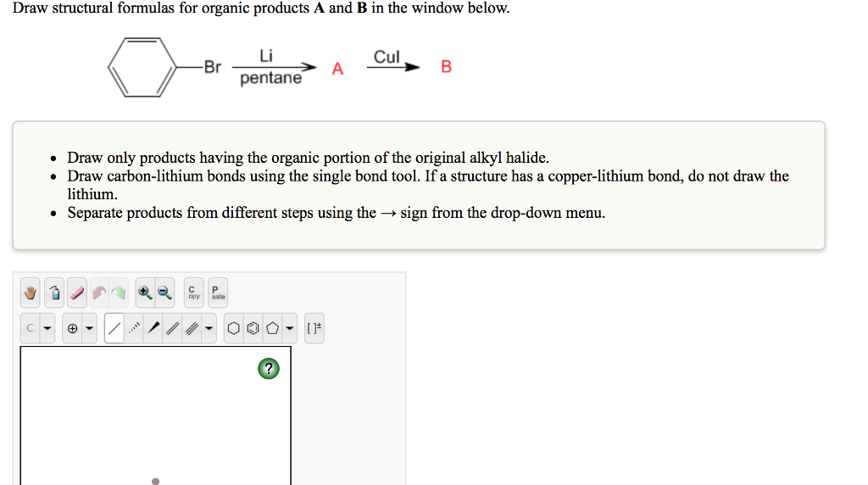Select the carbon element C button
The width and height of the screenshot is (868, 485).
click(31, 328)
